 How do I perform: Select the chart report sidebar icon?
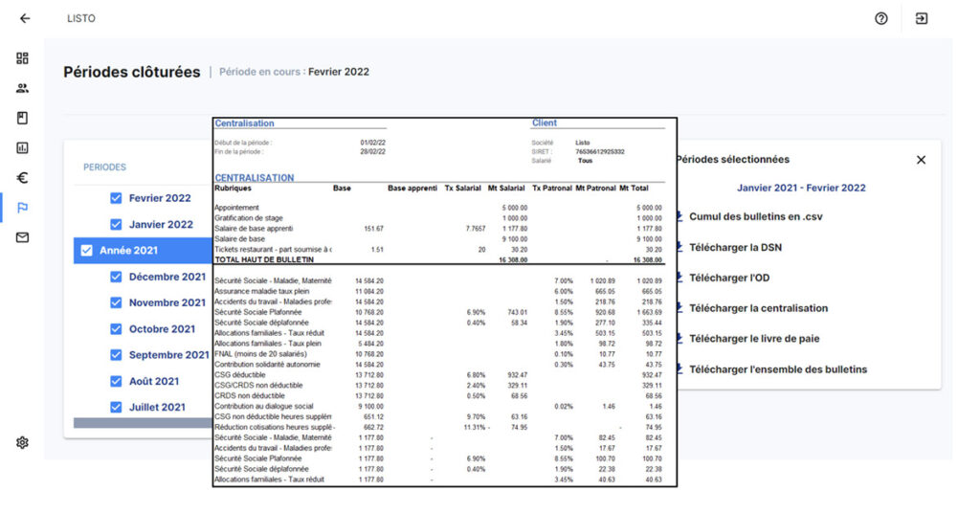pyautogui.click(x=22, y=147)
